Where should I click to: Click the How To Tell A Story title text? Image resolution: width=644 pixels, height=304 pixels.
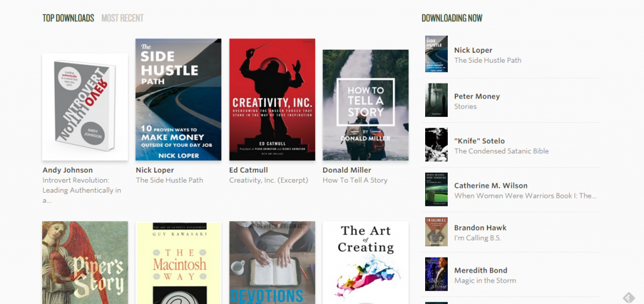pyautogui.click(x=355, y=180)
